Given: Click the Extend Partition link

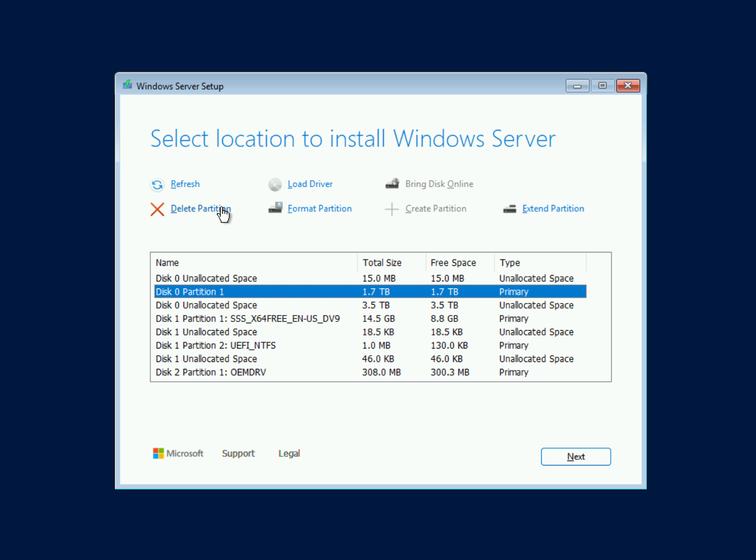Looking at the screenshot, I should (553, 208).
